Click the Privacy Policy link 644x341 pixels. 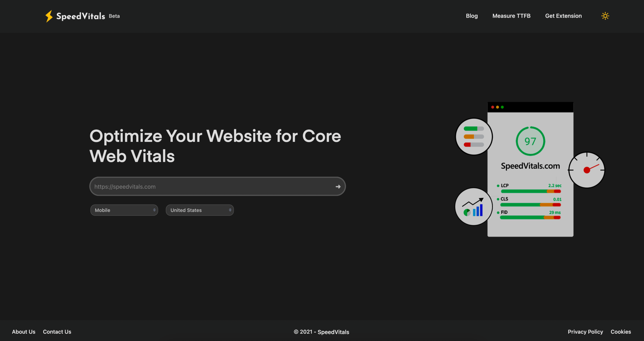coord(586,331)
